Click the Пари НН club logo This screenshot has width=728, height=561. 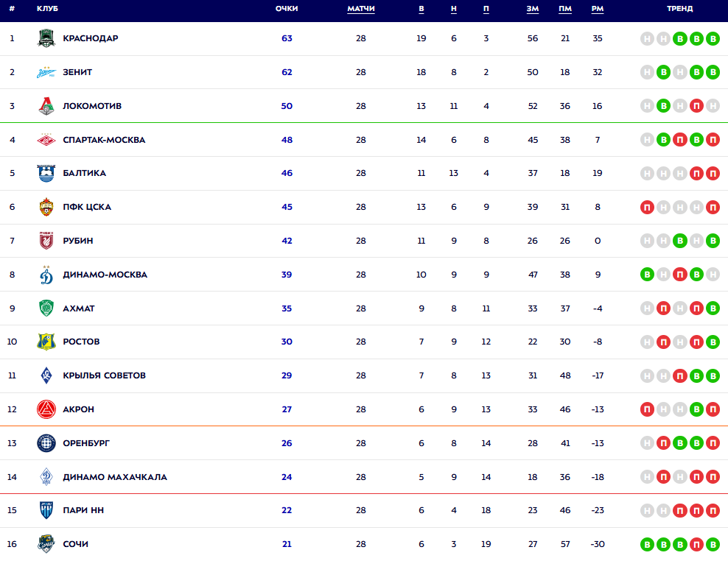[x=46, y=510]
